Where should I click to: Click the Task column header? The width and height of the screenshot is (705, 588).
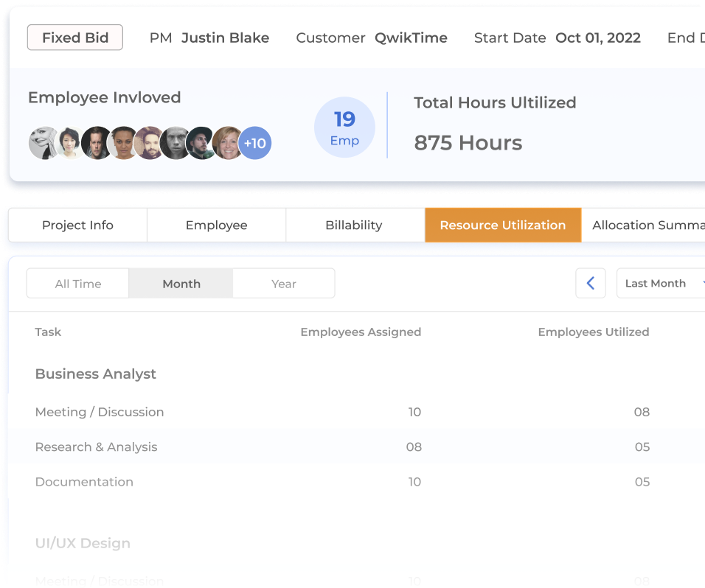(48, 332)
